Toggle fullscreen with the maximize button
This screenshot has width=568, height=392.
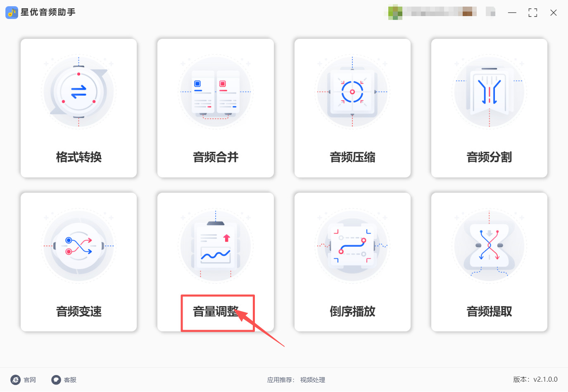533,13
